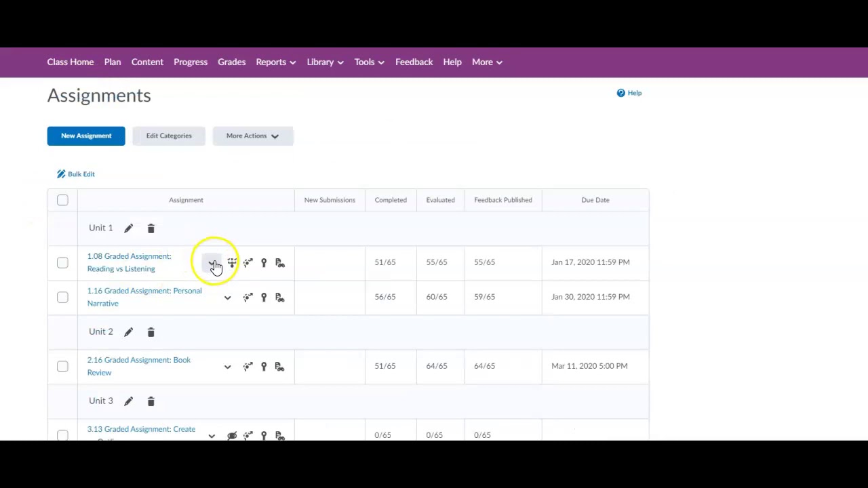Image resolution: width=868 pixels, height=488 pixels.
Task: Open the dropdown arrow for 1.08 Reading vs Listening
Action: point(212,263)
